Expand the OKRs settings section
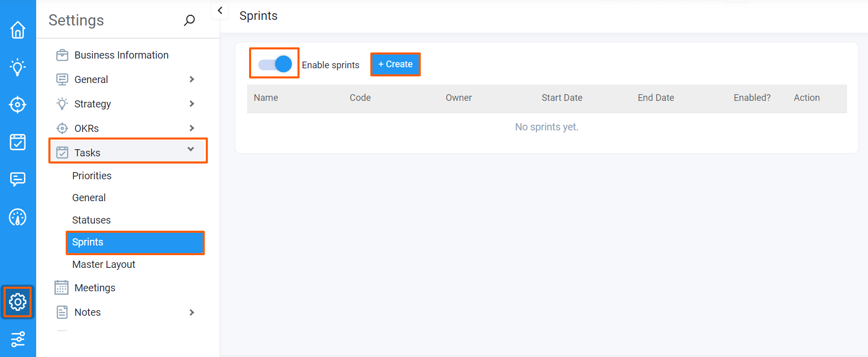 192,128
